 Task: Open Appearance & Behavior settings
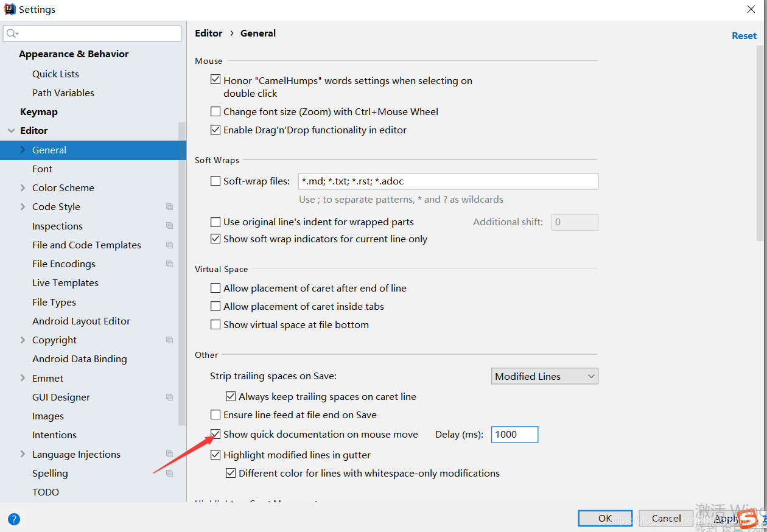74,54
